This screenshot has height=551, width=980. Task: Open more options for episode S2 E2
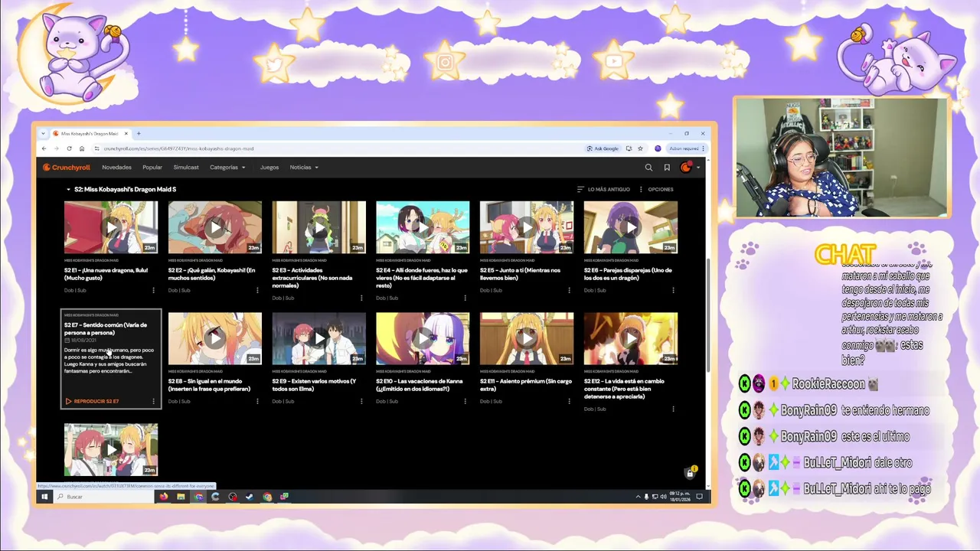(x=257, y=290)
